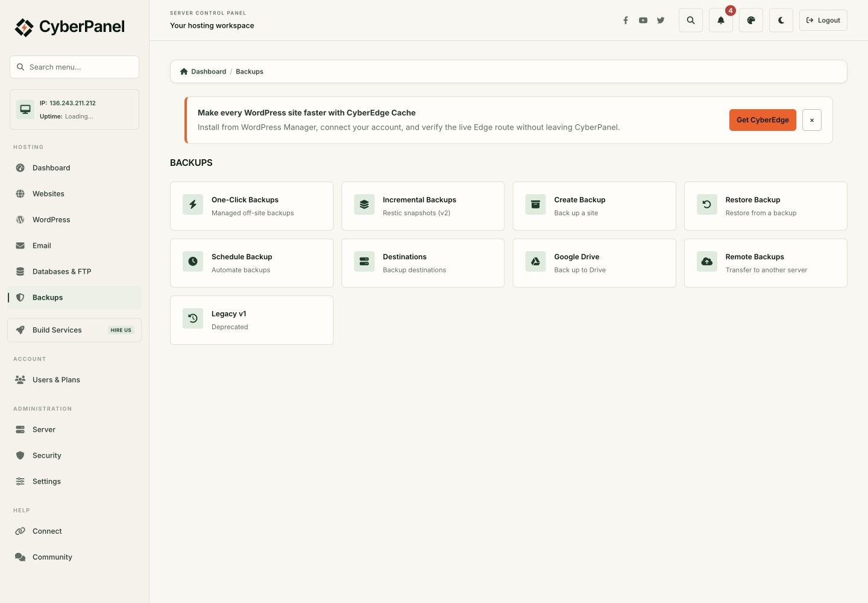This screenshot has height=603, width=868.
Task: Open Websites in the sidebar
Action: click(74, 194)
